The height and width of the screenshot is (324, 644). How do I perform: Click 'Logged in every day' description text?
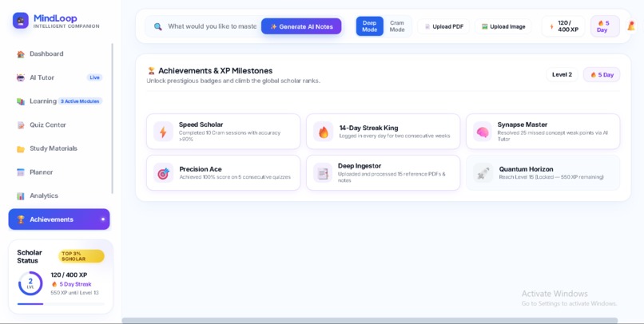click(x=395, y=136)
